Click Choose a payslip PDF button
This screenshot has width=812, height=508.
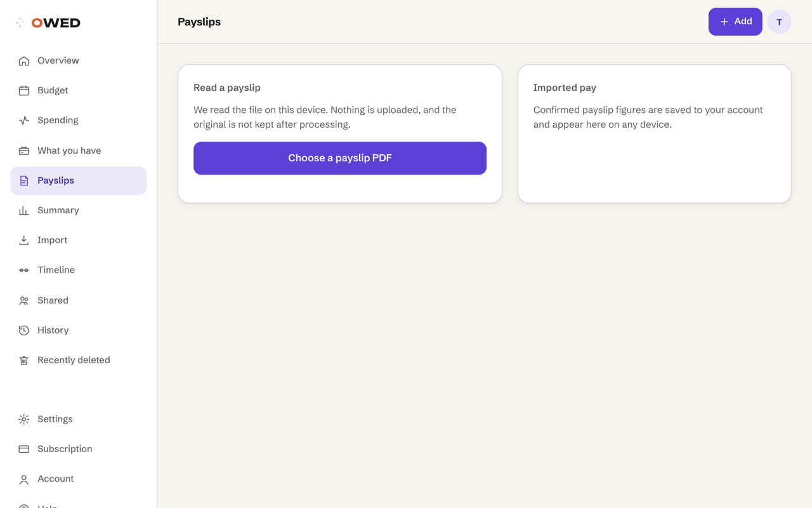(340, 158)
